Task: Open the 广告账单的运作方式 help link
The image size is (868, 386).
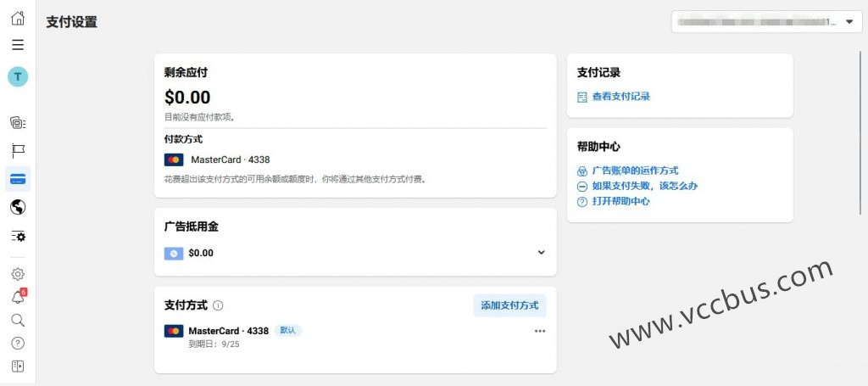Action: point(635,171)
